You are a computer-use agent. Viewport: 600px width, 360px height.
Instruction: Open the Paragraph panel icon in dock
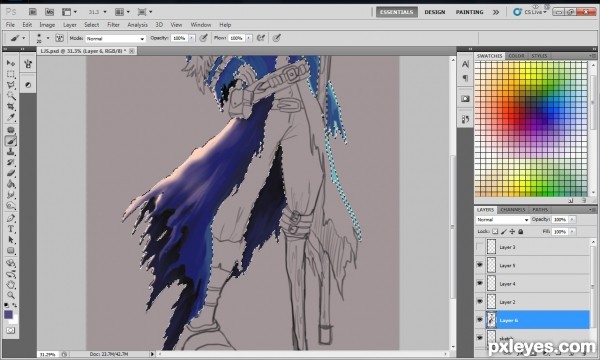click(465, 78)
